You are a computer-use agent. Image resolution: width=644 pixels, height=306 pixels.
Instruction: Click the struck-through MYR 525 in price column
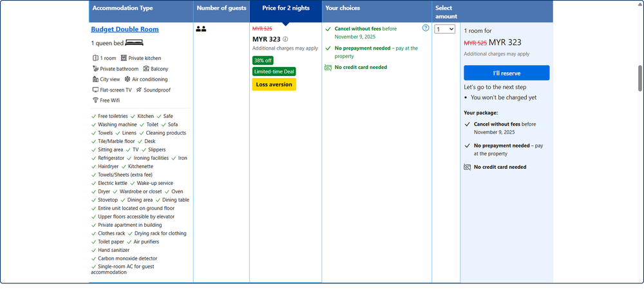(262, 29)
